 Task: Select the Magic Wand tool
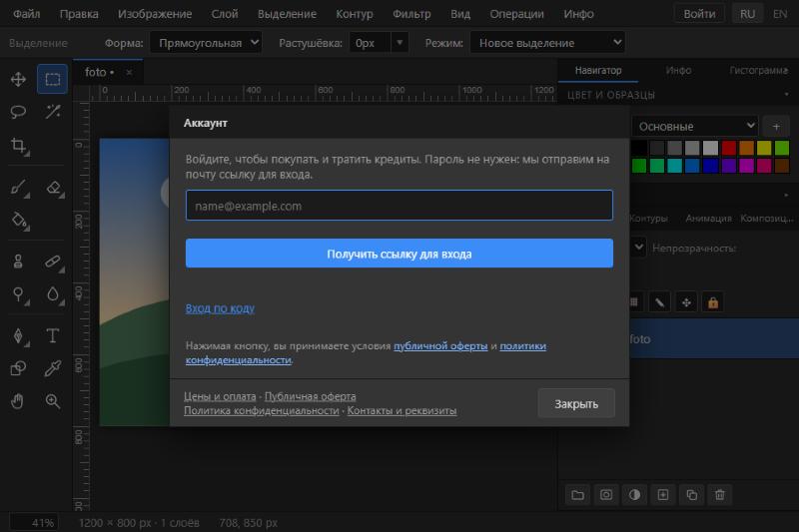tap(53, 112)
